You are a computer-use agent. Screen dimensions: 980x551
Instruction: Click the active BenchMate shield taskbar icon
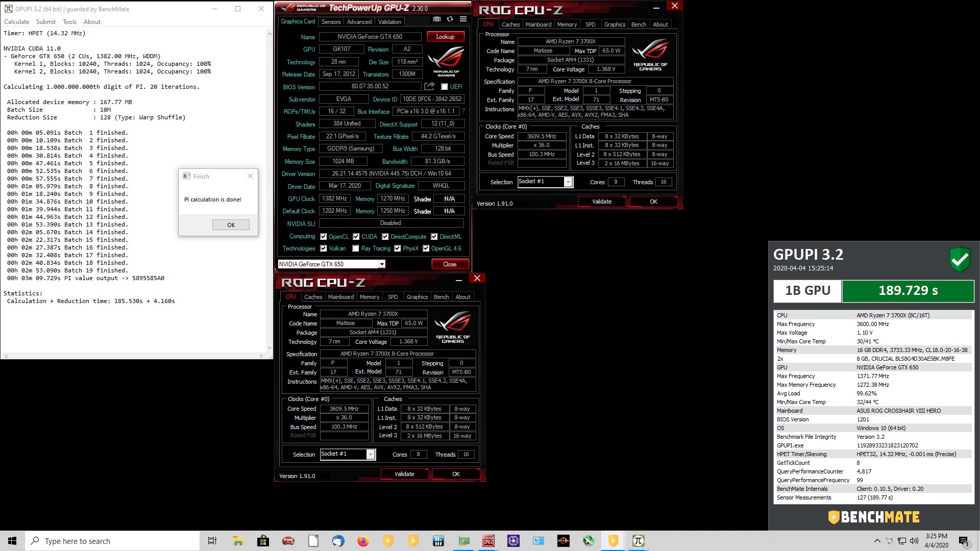(613, 541)
